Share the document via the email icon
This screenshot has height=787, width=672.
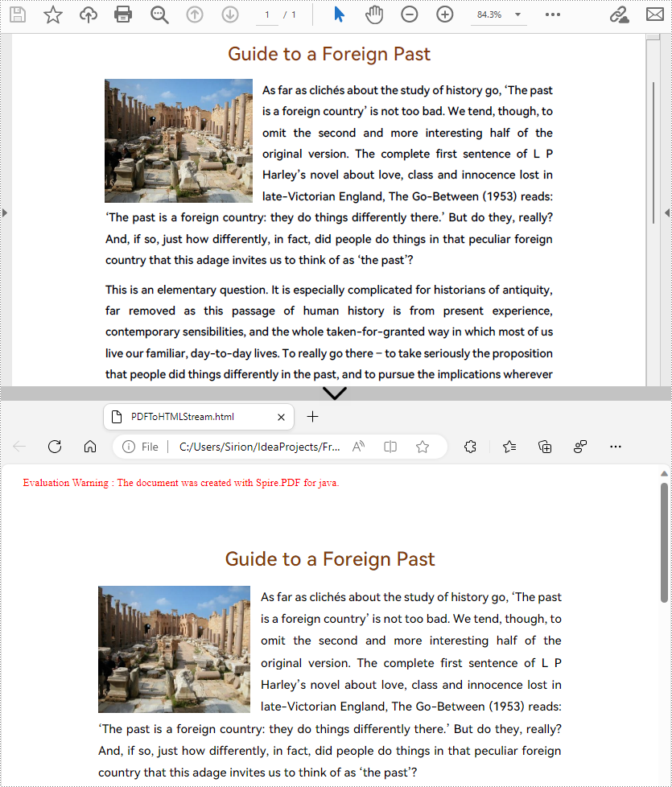click(654, 14)
